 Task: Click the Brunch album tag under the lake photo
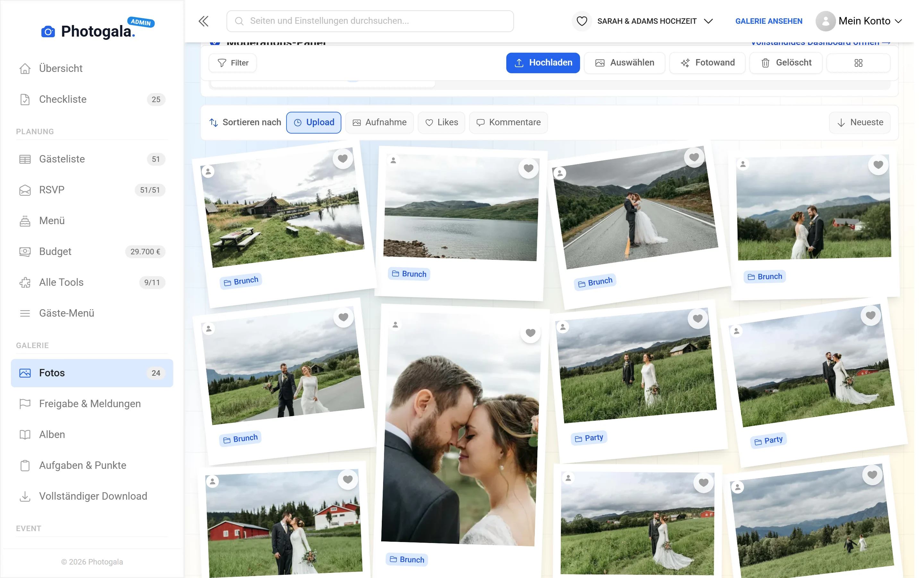pyautogui.click(x=409, y=274)
